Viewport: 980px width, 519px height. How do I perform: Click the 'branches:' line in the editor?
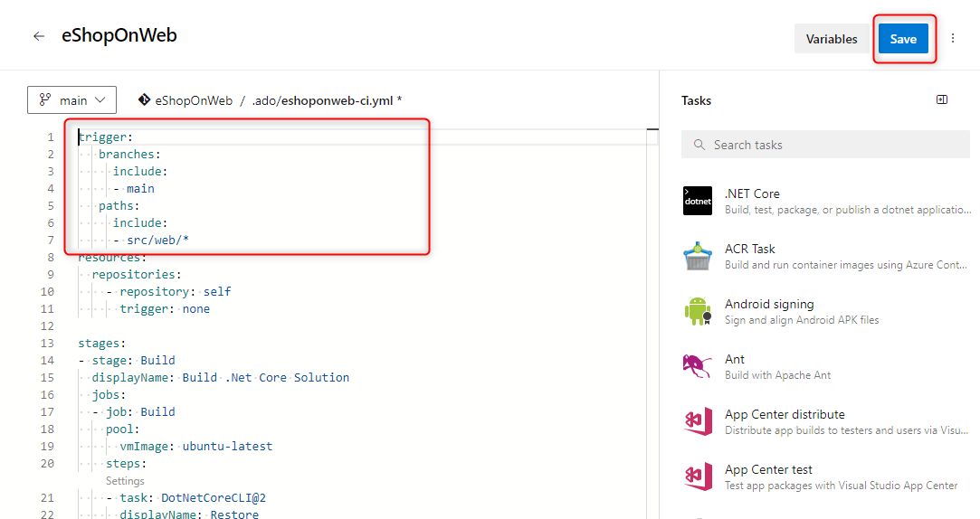coord(129,155)
